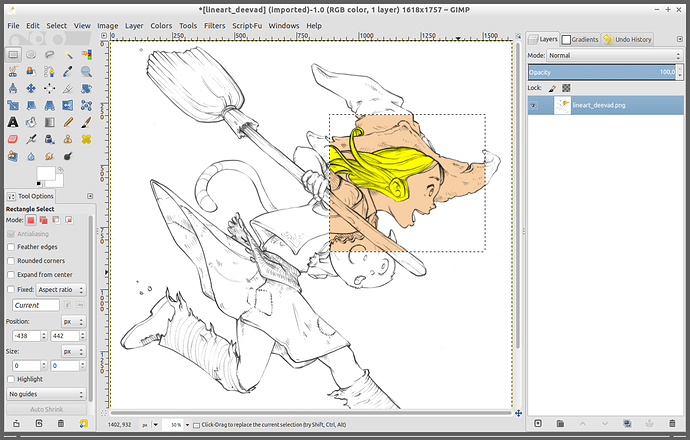Pick the Pencil tool
The height and width of the screenshot is (440, 690).
68,122
